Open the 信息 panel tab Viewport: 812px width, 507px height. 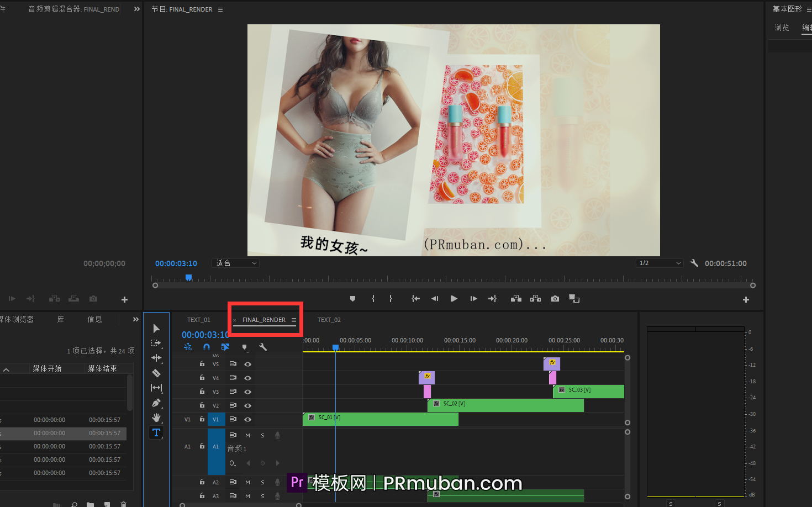pos(95,319)
